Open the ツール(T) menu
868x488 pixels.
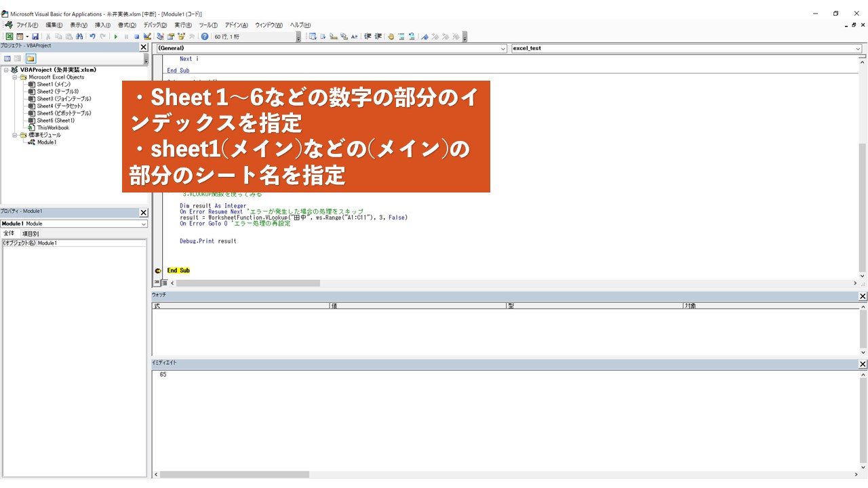(x=208, y=25)
